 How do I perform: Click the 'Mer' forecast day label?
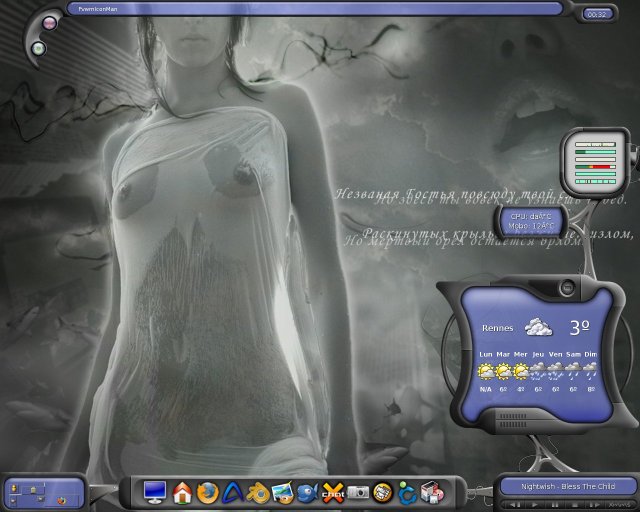[520, 354]
